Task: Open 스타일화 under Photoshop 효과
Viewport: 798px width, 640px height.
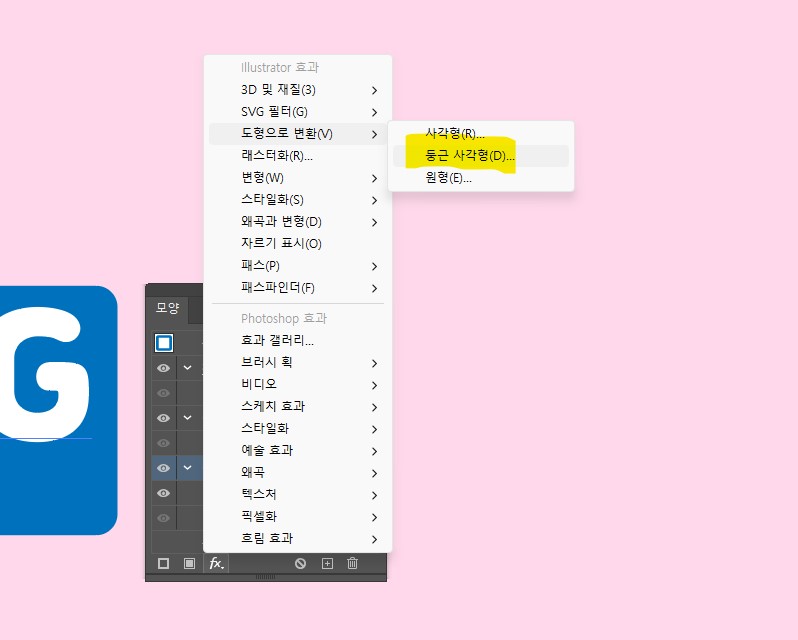Action: pos(298,428)
